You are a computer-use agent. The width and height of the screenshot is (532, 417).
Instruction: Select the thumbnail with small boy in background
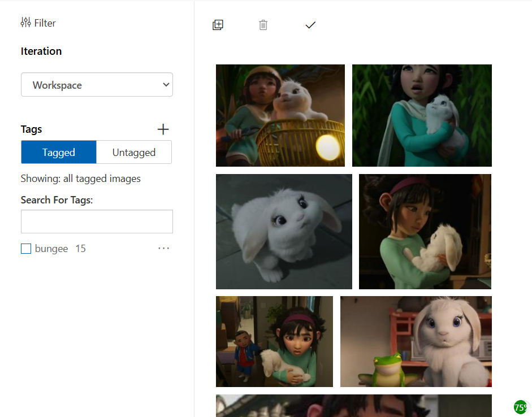tap(275, 341)
